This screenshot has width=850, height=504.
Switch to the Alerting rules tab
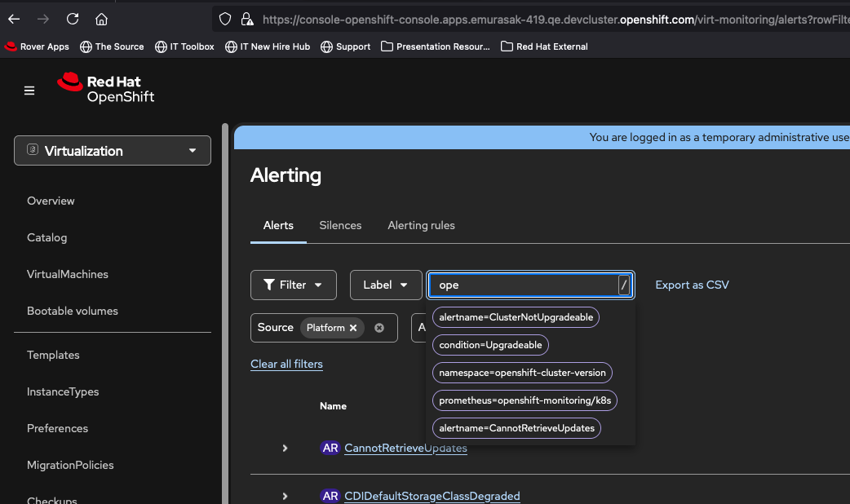point(421,225)
